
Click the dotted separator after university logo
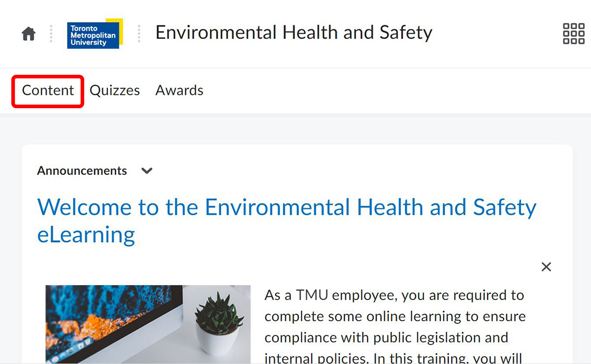click(139, 34)
